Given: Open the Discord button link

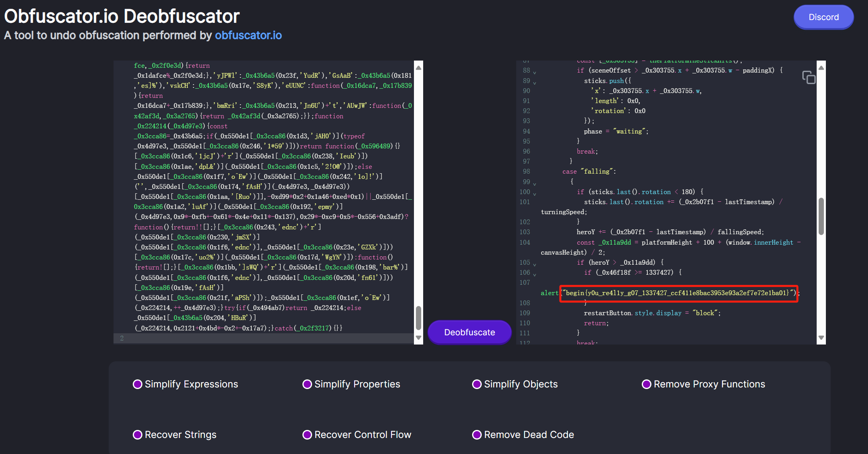Looking at the screenshot, I should pos(823,17).
